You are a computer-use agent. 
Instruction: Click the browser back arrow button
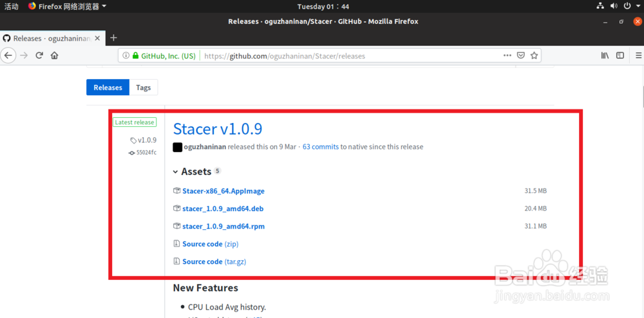[9, 55]
